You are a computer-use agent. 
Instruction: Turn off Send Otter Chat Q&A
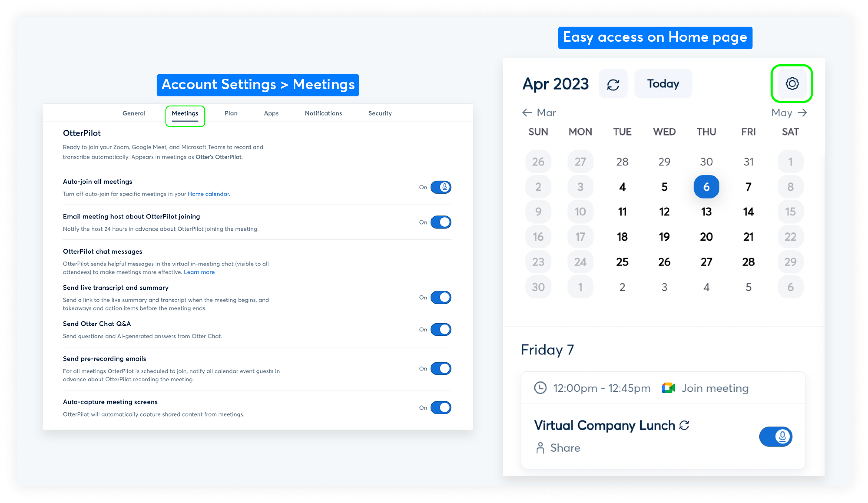coord(441,329)
